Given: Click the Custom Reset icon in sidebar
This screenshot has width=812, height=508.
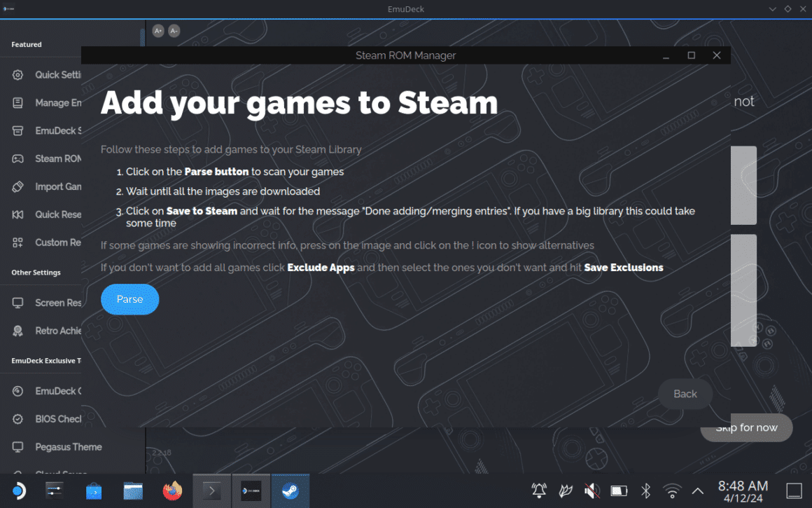Looking at the screenshot, I should (17, 242).
